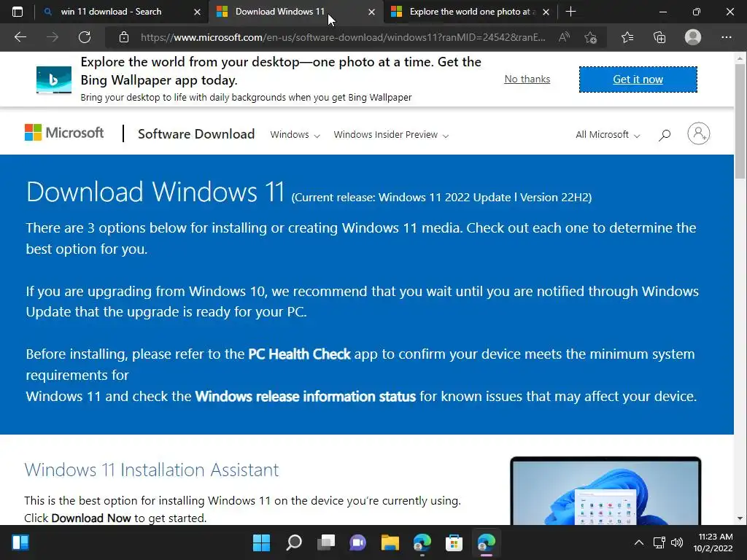Switch to Explore the world photo tab
Screen dimensions: 747x560
(x=472, y=12)
